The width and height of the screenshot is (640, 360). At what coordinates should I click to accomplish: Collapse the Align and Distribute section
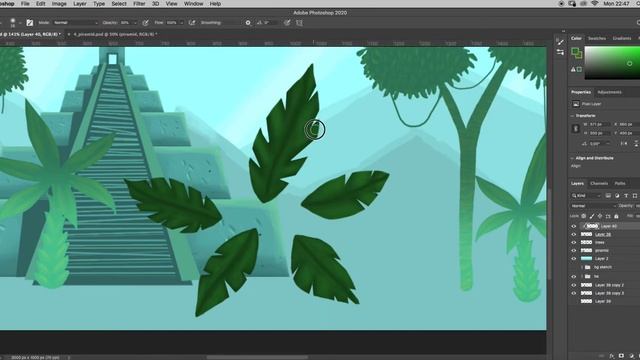(x=572, y=158)
